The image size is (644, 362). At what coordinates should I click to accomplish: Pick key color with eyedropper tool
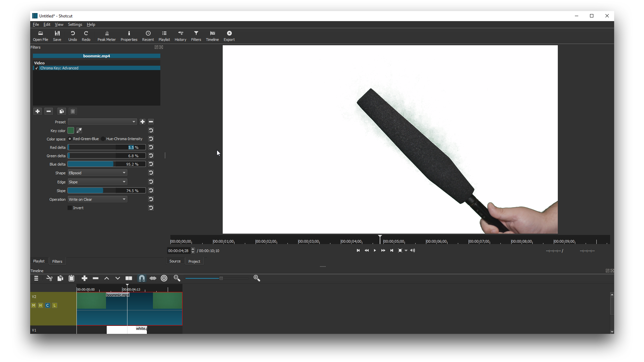point(79,130)
